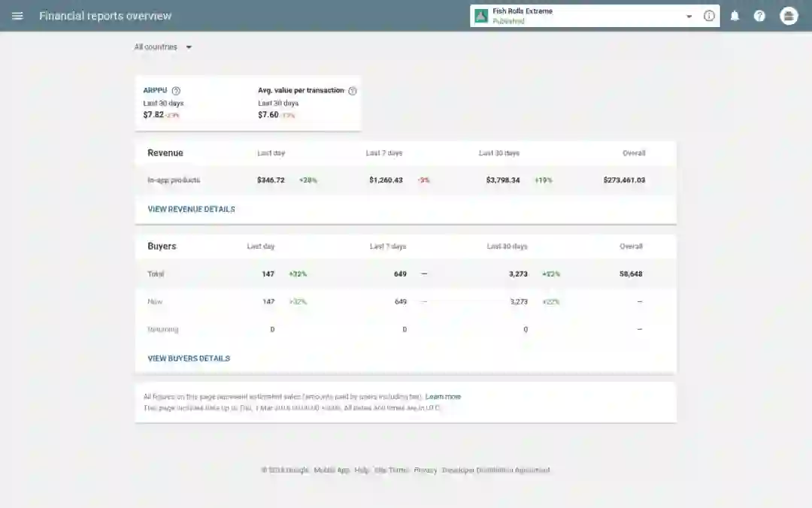Click the $346.72 last day revenue
Screen dimensions: 812x508
[x=271, y=180]
